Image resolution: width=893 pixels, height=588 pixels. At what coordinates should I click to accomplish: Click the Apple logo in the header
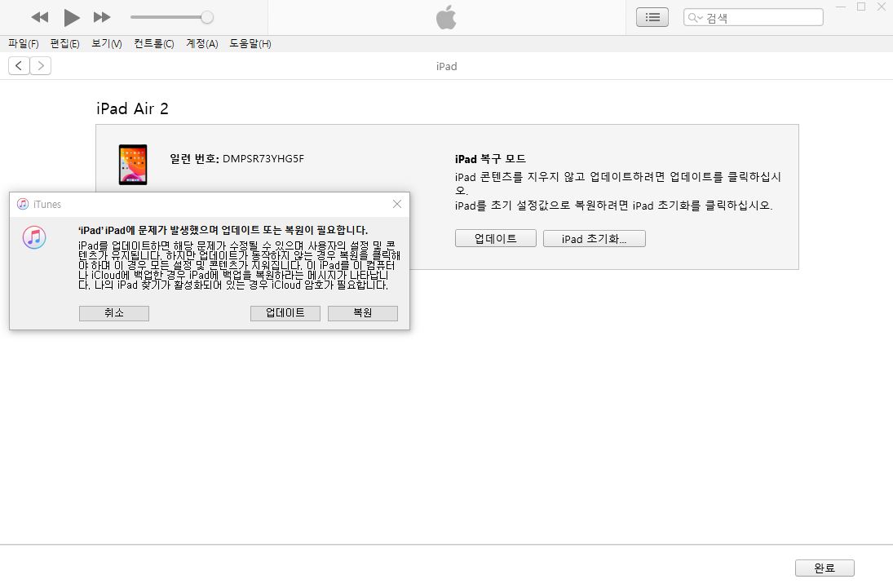[447, 17]
